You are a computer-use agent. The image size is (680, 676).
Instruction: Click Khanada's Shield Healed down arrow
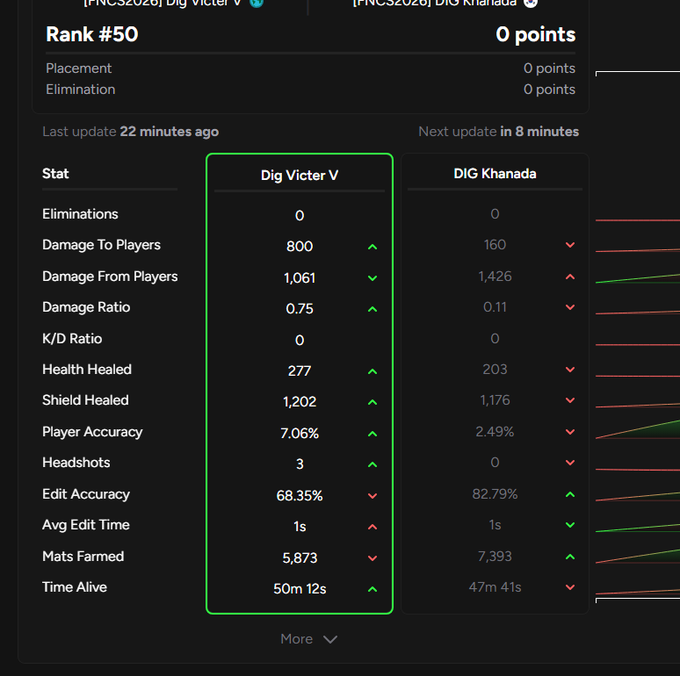coord(570,400)
